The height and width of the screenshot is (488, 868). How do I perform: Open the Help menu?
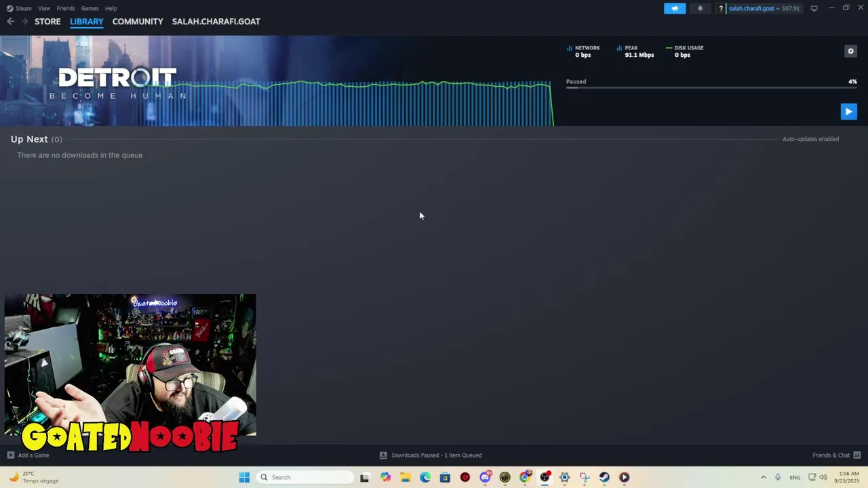(111, 8)
